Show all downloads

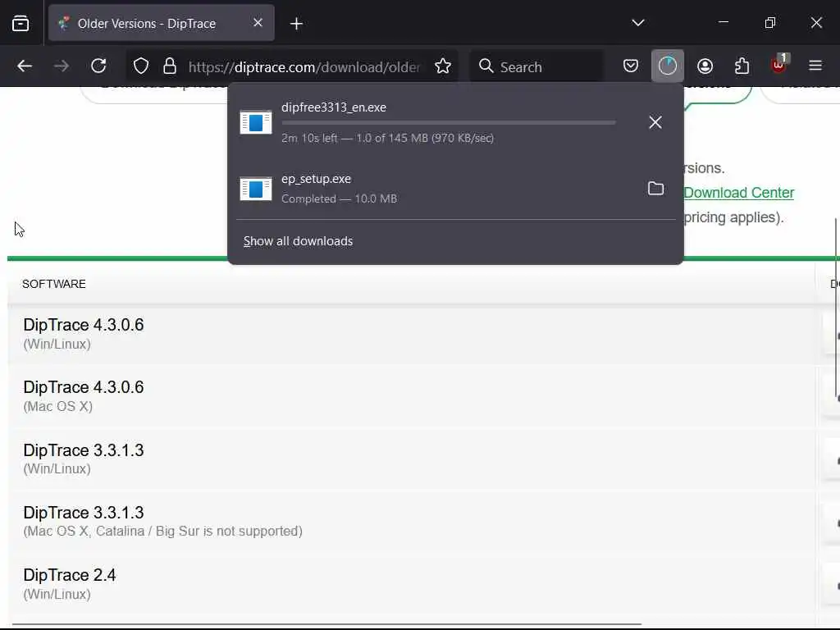pyautogui.click(x=298, y=241)
